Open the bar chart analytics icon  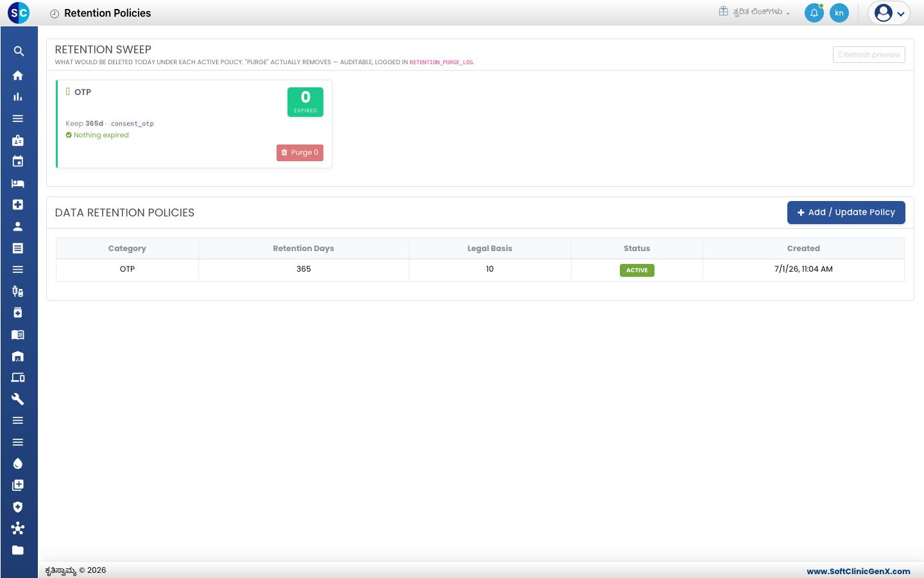tap(18, 97)
